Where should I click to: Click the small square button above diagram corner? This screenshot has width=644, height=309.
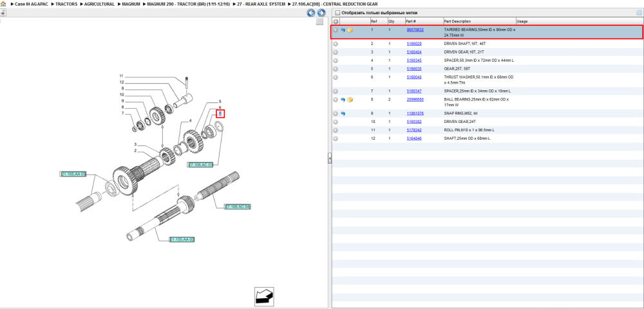pyautogui.click(x=319, y=22)
